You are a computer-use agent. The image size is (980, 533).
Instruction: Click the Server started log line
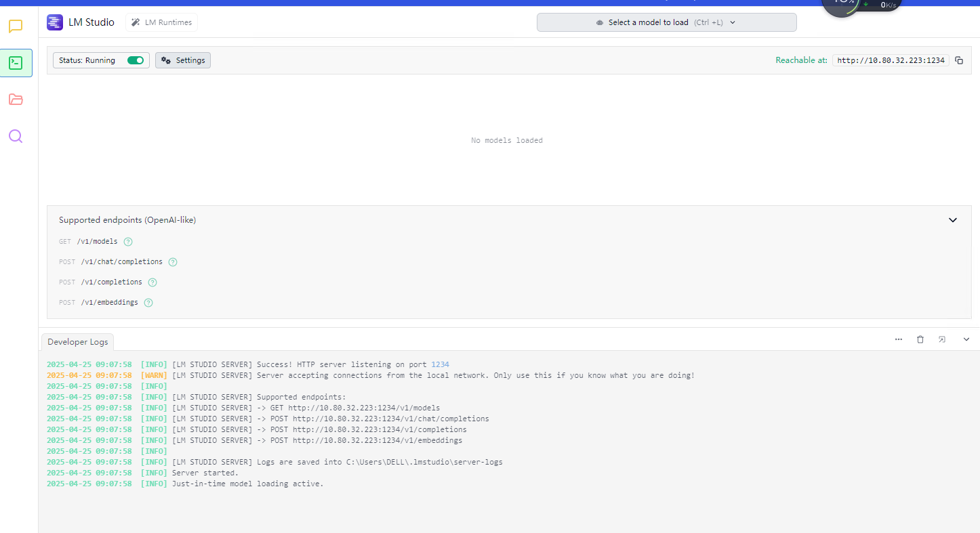pyautogui.click(x=142, y=473)
